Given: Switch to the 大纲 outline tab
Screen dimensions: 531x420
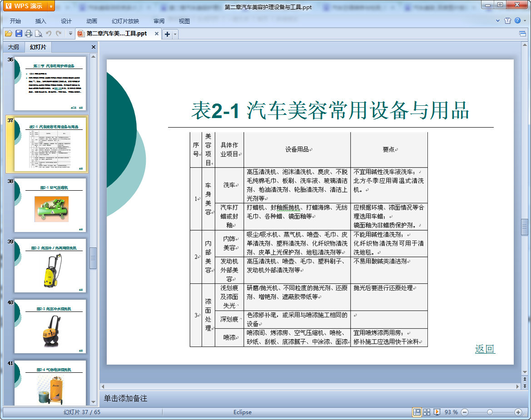Looking at the screenshot, I should [x=14, y=47].
